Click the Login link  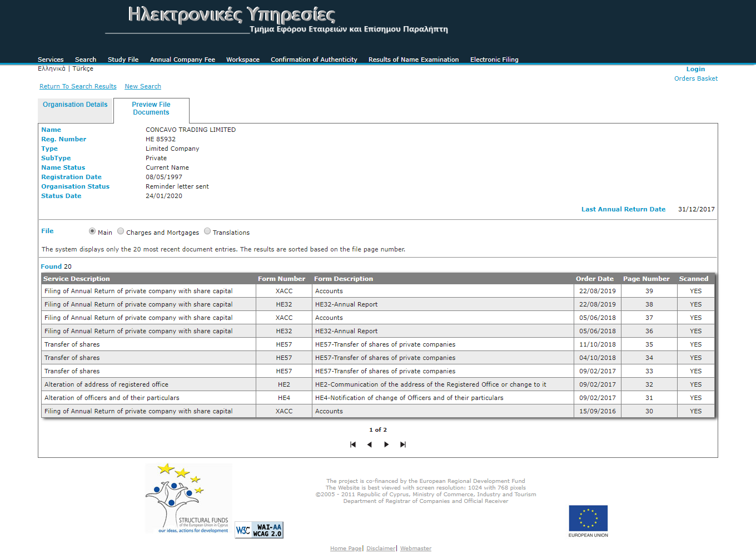coord(695,69)
